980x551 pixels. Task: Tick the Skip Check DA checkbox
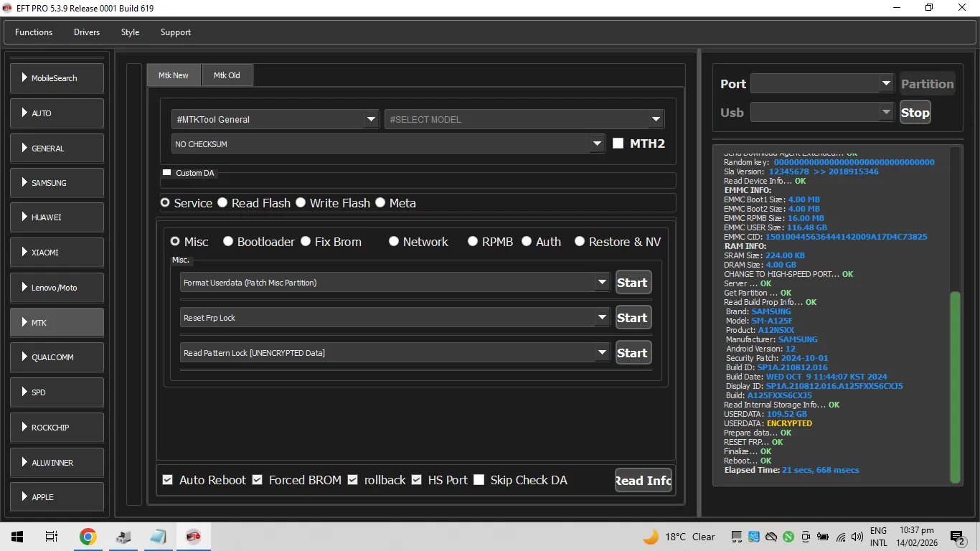click(x=479, y=480)
